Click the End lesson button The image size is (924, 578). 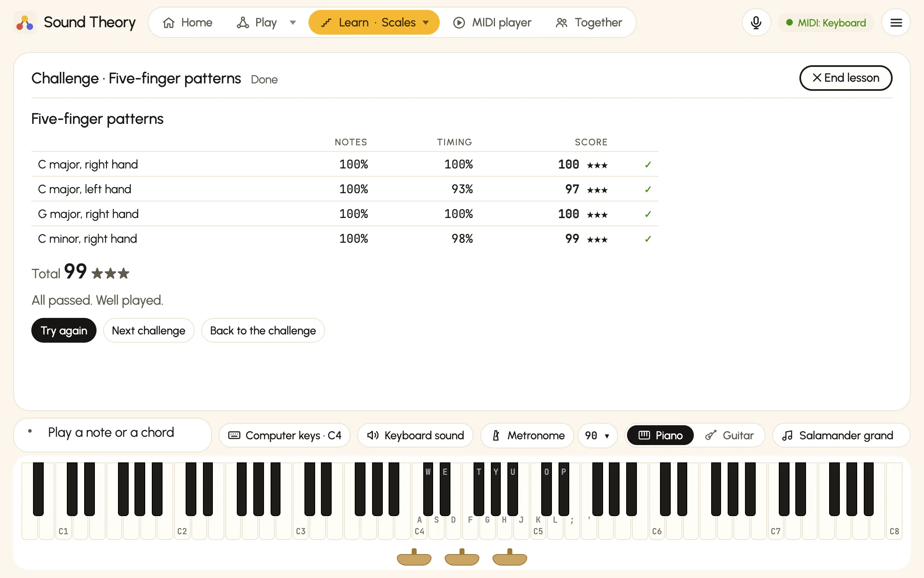pos(846,78)
